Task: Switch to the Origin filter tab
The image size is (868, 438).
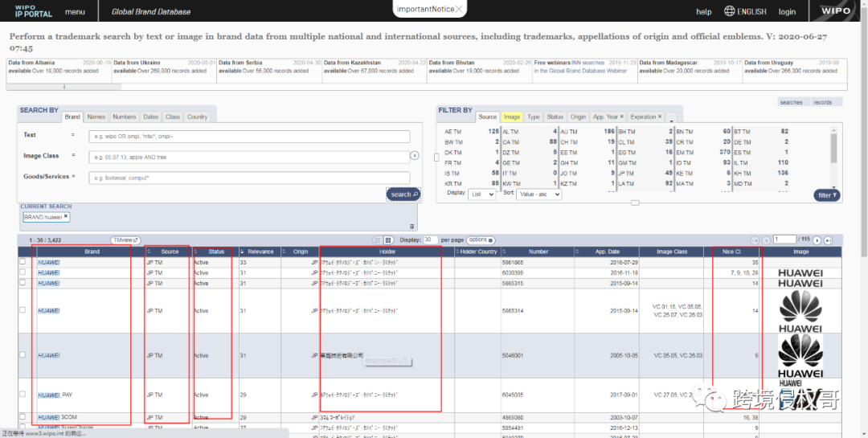Action: [x=578, y=117]
